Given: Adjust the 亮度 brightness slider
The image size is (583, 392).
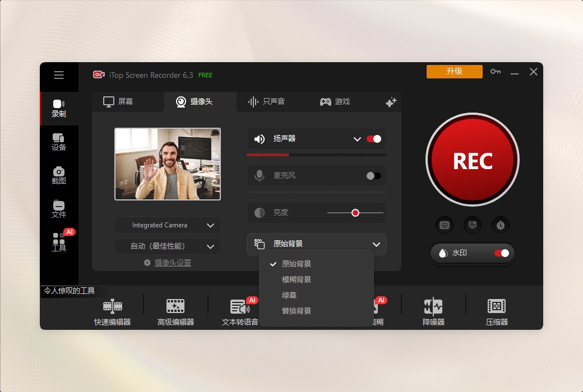Looking at the screenshot, I should point(355,213).
